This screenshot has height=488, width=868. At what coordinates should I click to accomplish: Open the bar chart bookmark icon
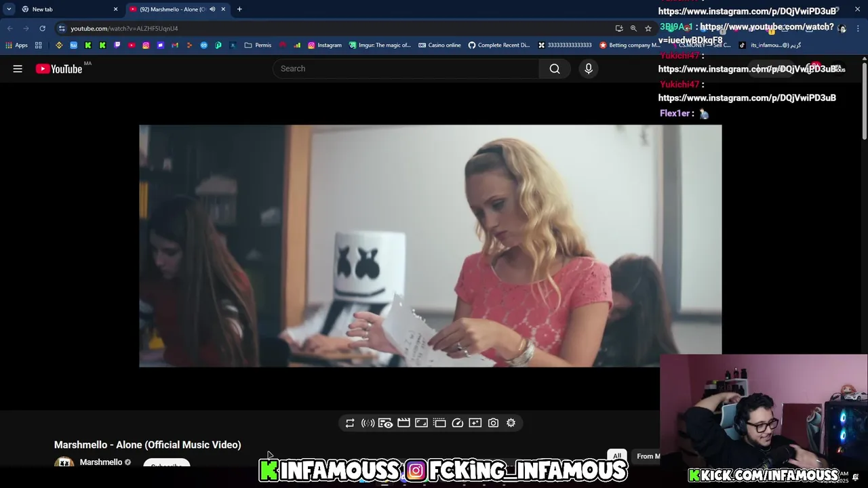pos(297,45)
